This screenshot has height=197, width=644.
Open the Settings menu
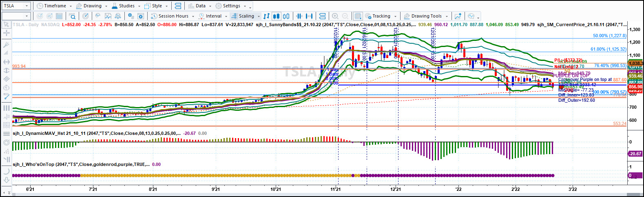click(228, 6)
